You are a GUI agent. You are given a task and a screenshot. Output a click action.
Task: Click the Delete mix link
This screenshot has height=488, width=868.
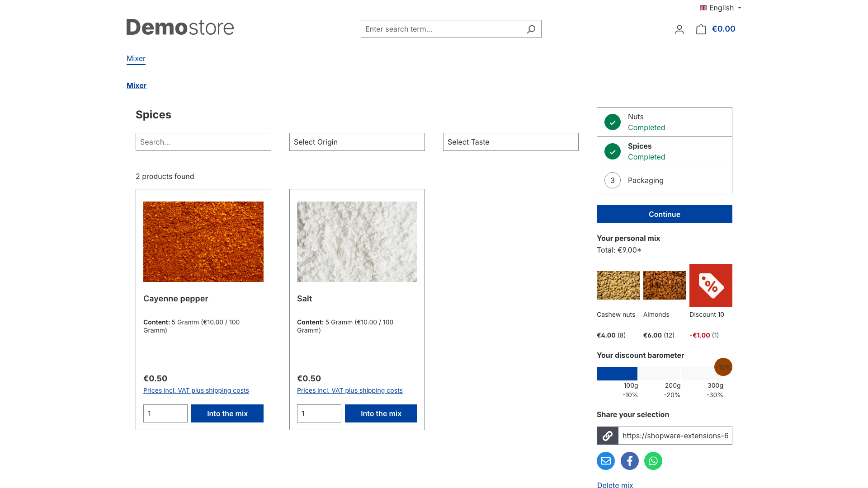615,485
